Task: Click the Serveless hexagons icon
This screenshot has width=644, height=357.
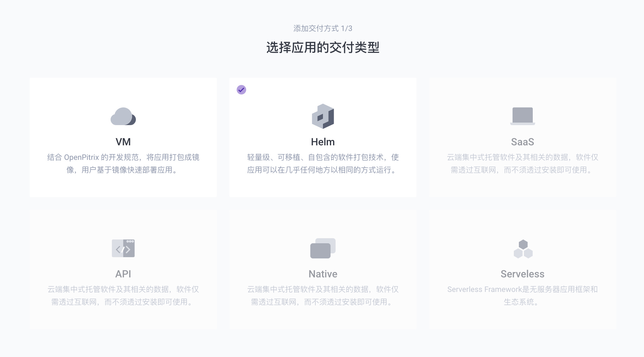Action: pyautogui.click(x=523, y=249)
